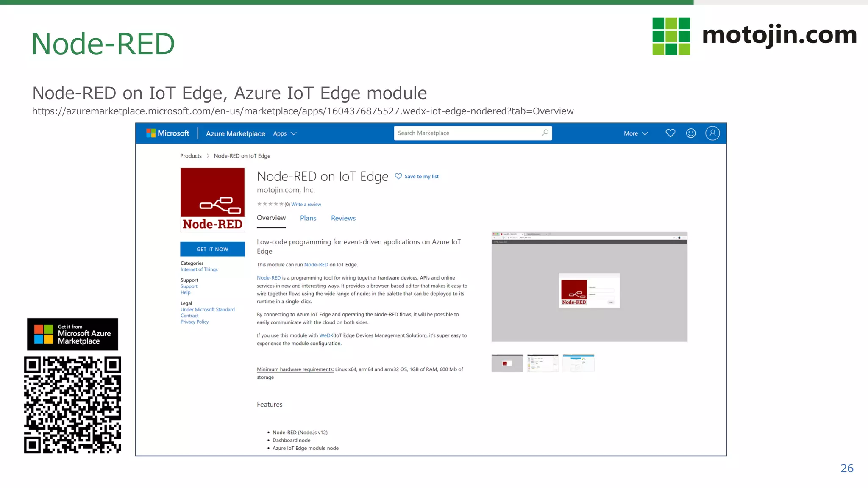Go to Products breadcrumb
This screenshot has height=488, width=868.
(191, 156)
